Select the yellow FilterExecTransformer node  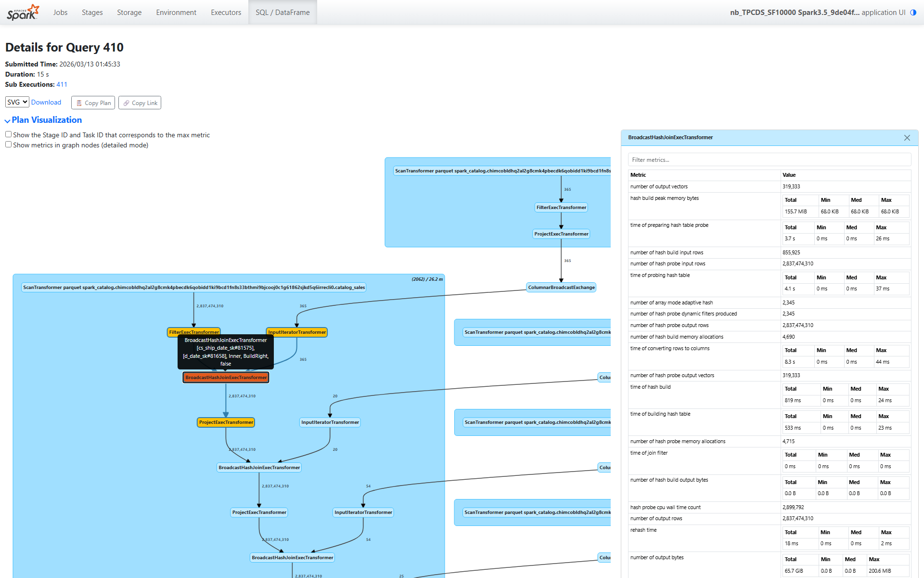click(x=194, y=332)
